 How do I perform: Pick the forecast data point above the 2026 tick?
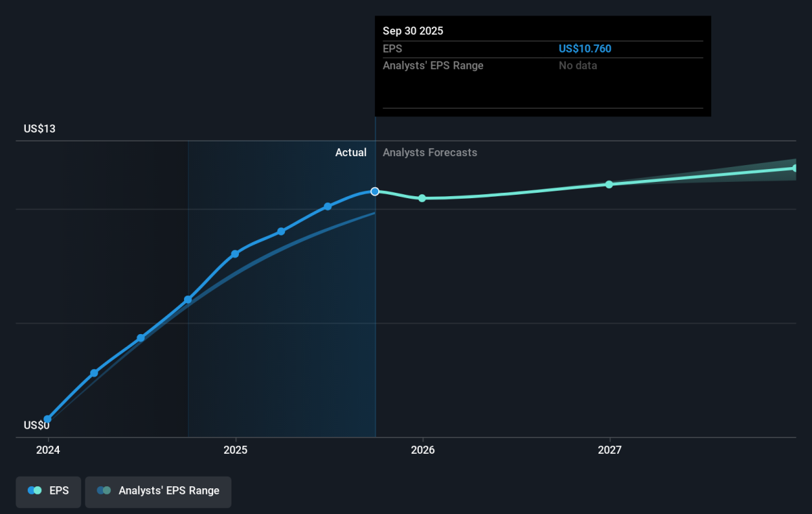pos(422,198)
